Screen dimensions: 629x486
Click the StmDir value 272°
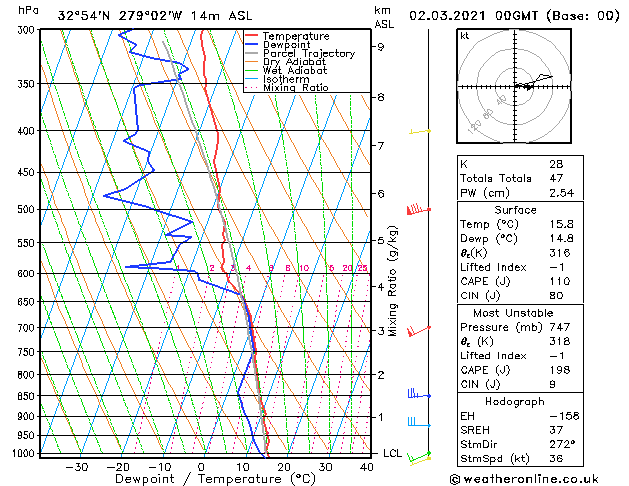click(x=562, y=444)
